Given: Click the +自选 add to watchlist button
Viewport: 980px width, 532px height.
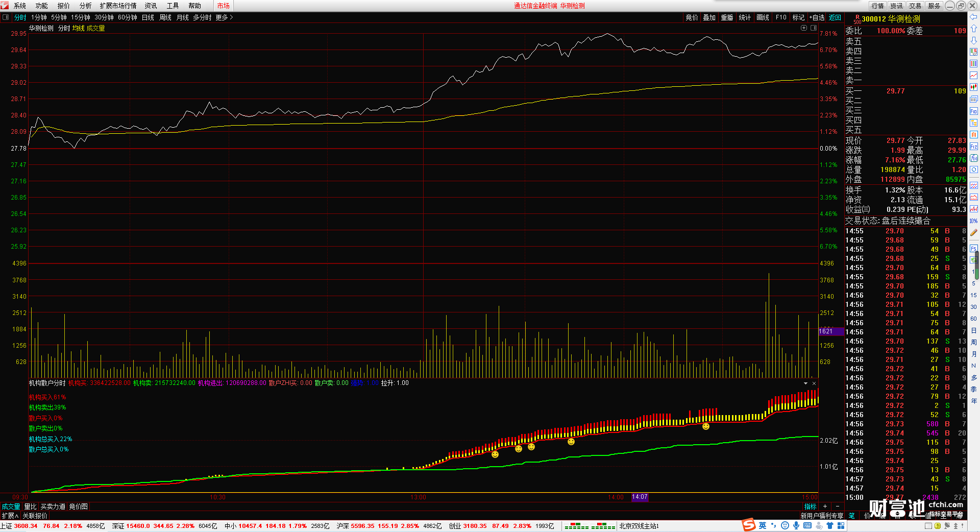Looking at the screenshot, I should pyautogui.click(x=817, y=17).
